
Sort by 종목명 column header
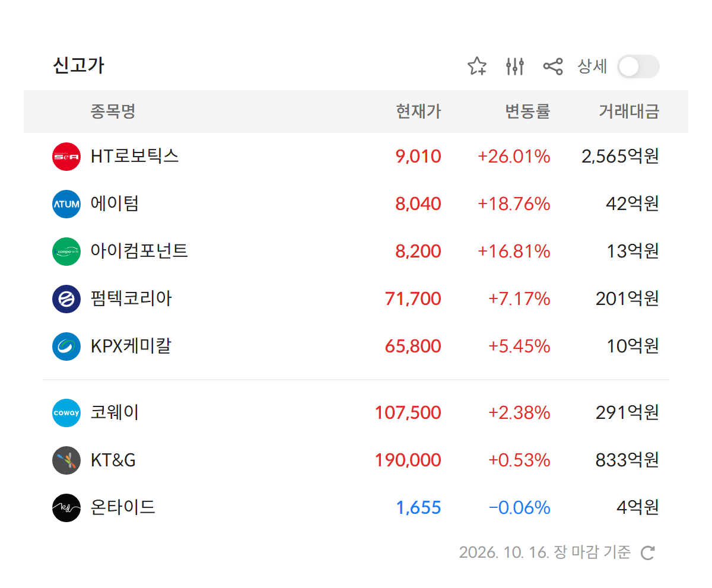[113, 112]
